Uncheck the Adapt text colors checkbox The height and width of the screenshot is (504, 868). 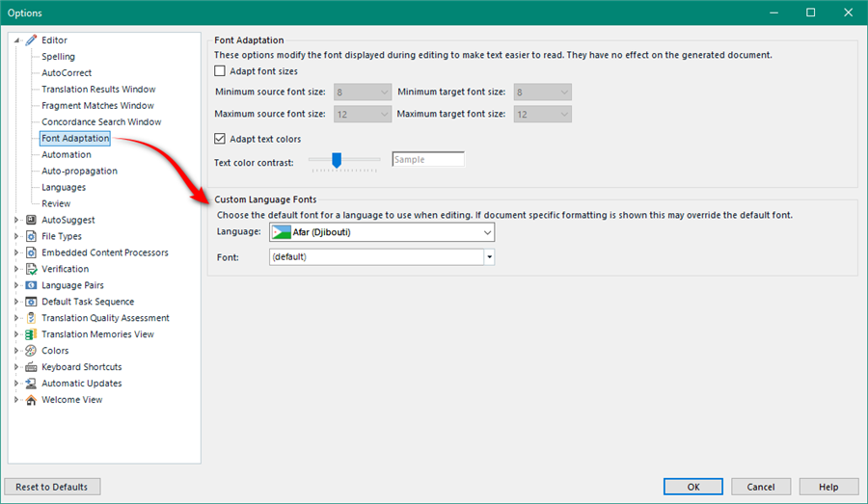(220, 139)
